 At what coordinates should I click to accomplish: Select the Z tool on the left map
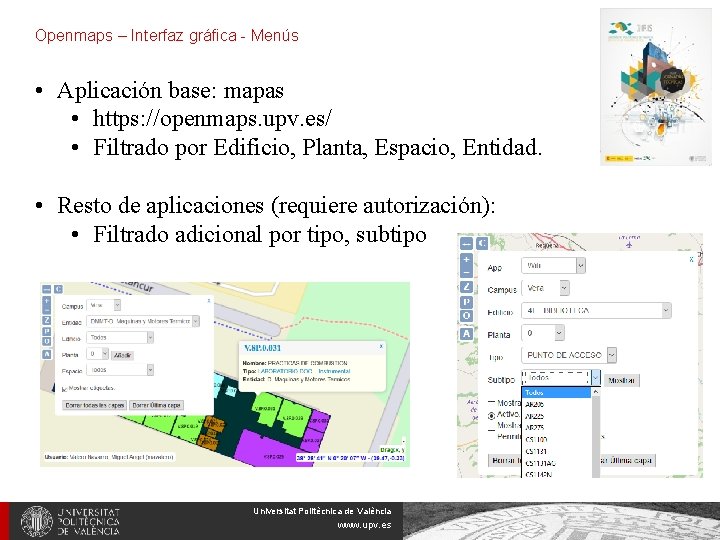coord(46,320)
